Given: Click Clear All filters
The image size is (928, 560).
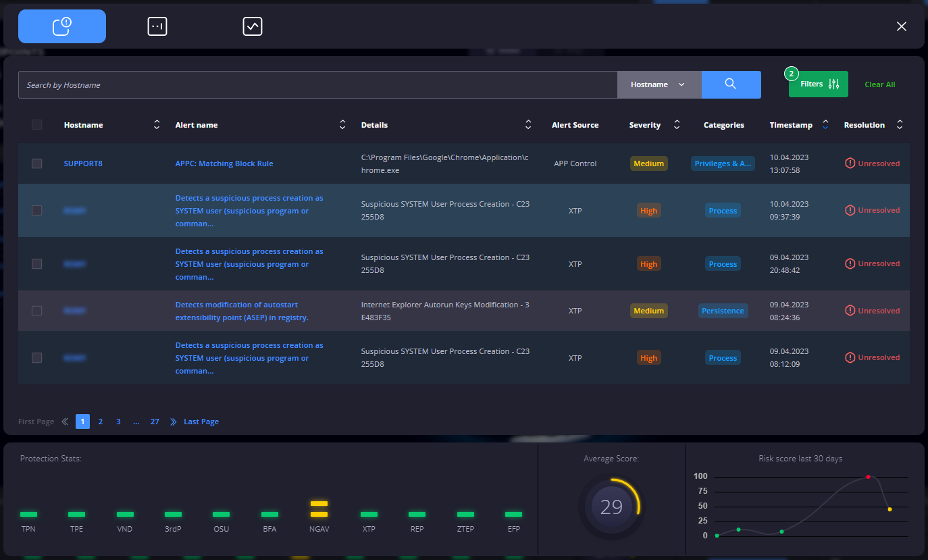Looking at the screenshot, I should click(x=880, y=84).
